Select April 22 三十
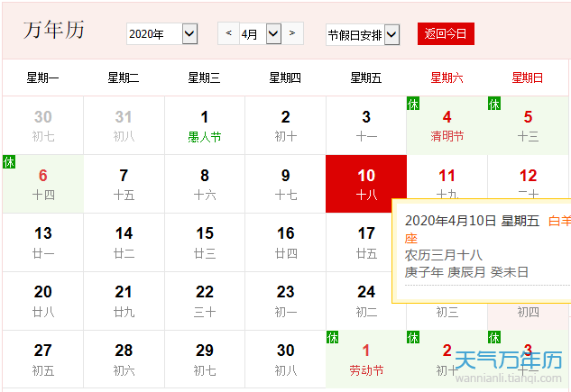This screenshot has width=571, height=392. point(205,301)
